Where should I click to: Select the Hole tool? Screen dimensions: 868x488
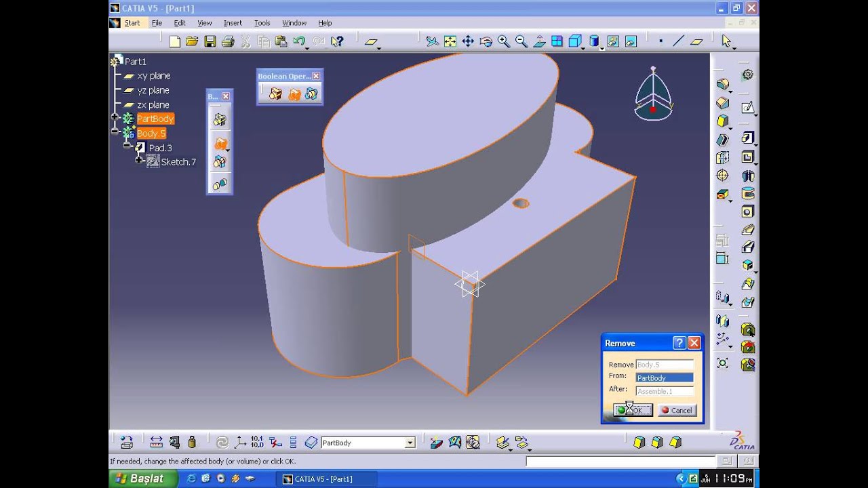[747, 211]
